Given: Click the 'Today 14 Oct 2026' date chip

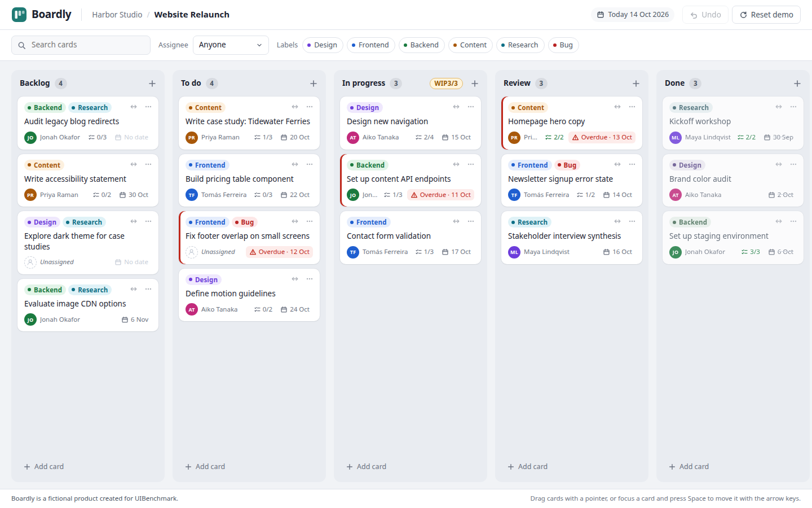Looking at the screenshot, I should pos(633,15).
